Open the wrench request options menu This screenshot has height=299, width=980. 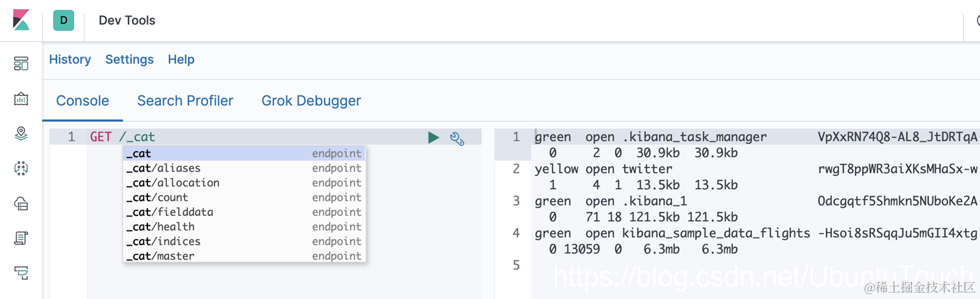[457, 138]
